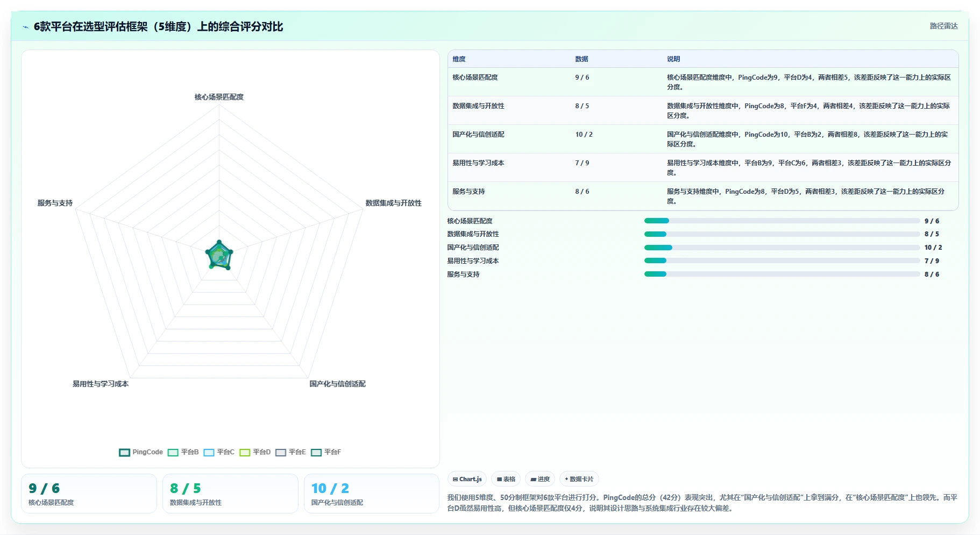Toggle the 平台F legend item
Viewport: 980px width, 535px height.
(326, 452)
